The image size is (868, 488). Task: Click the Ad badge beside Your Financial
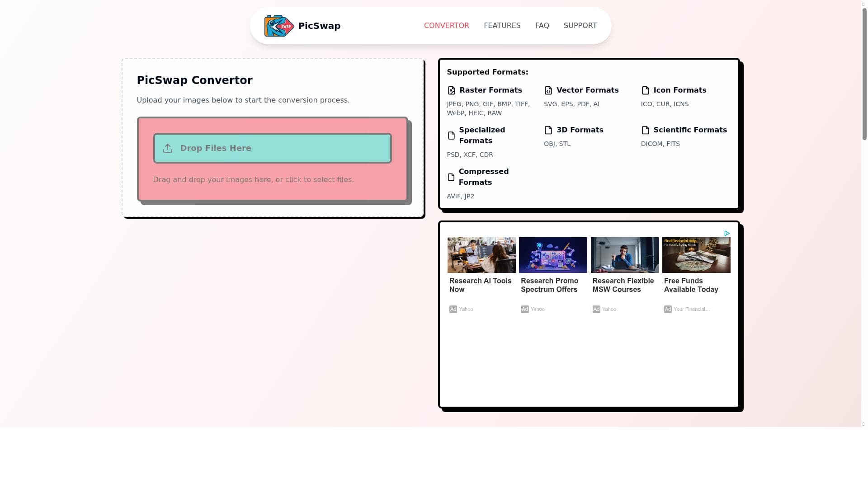pos(668,309)
